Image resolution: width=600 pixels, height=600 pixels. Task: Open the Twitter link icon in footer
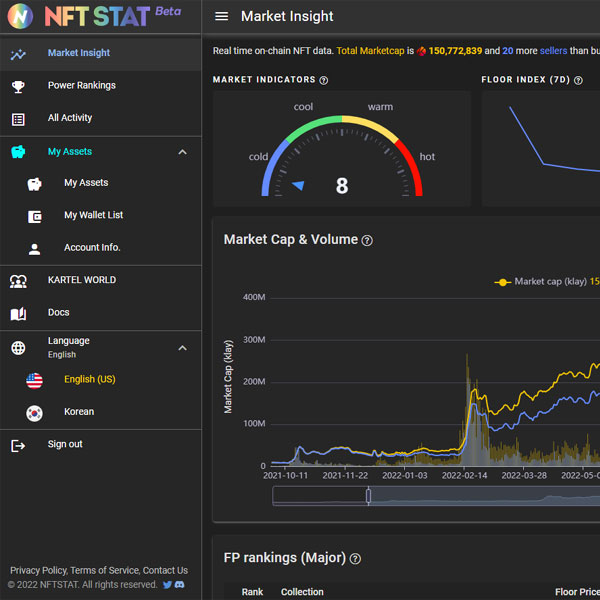pos(167,585)
